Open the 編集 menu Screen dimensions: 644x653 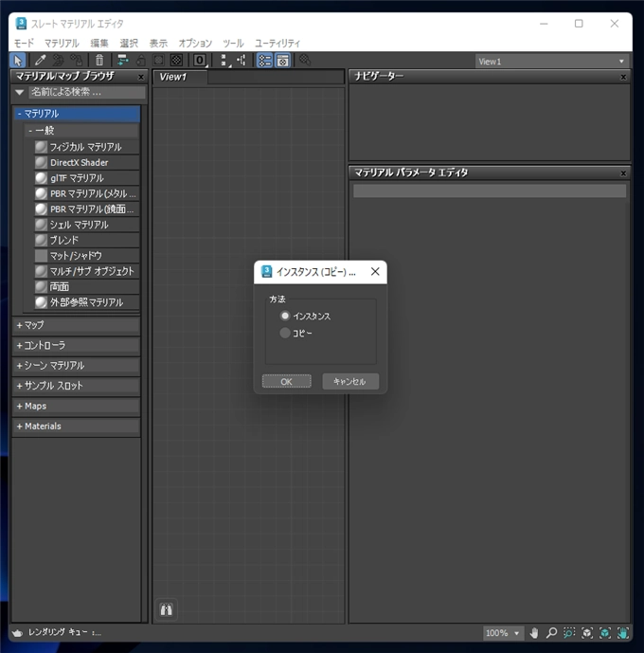pyautogui.click(x=99, y=44)
